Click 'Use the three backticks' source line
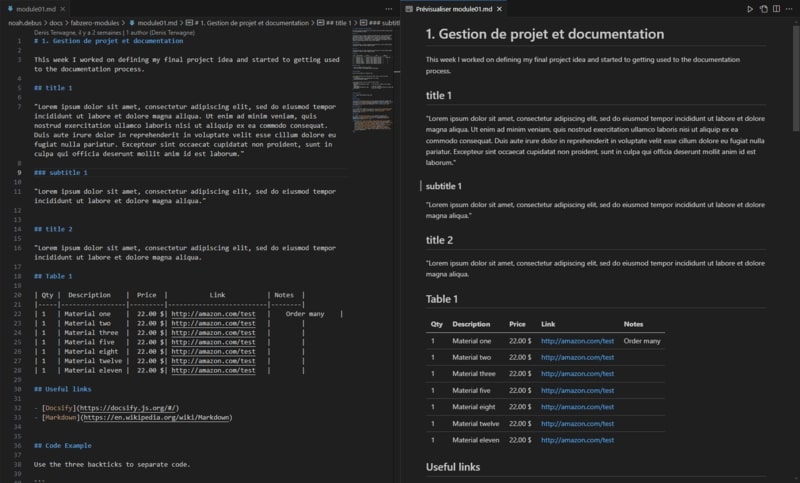This screenshot has height=483, width=800. coord(112,465)
